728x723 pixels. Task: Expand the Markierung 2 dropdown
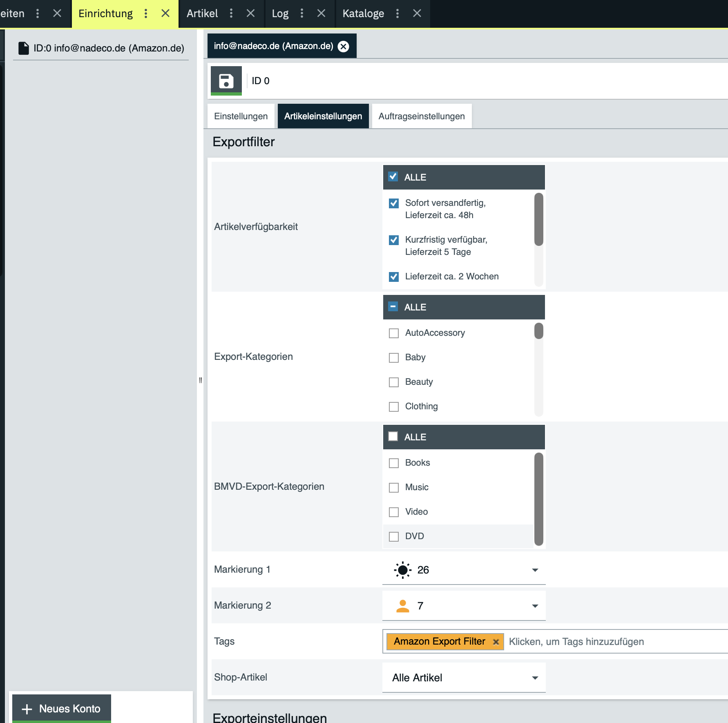click(x=535, y=606)
